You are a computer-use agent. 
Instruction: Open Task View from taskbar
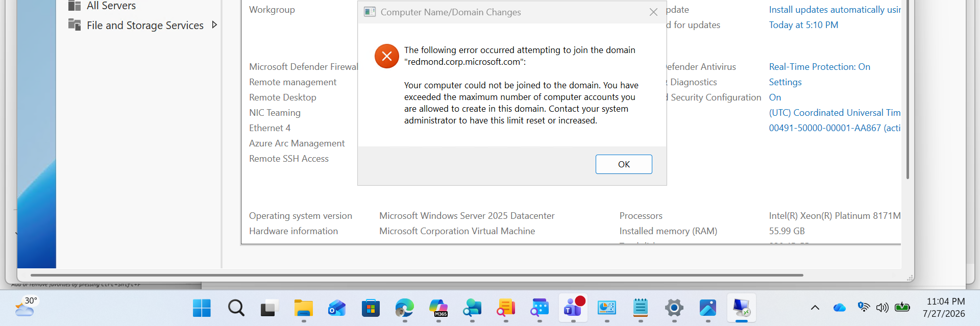click(x=269, y=308)
